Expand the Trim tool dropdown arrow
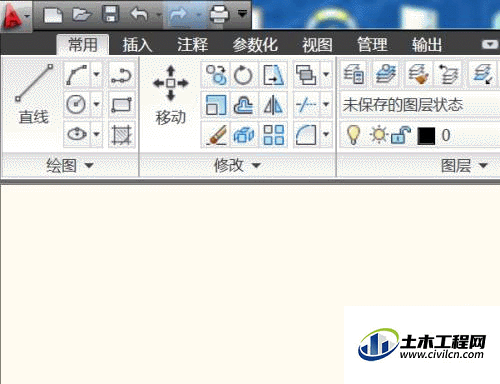Image resolution: width=500 pixels, height=384 pixels. pos(326,105)
